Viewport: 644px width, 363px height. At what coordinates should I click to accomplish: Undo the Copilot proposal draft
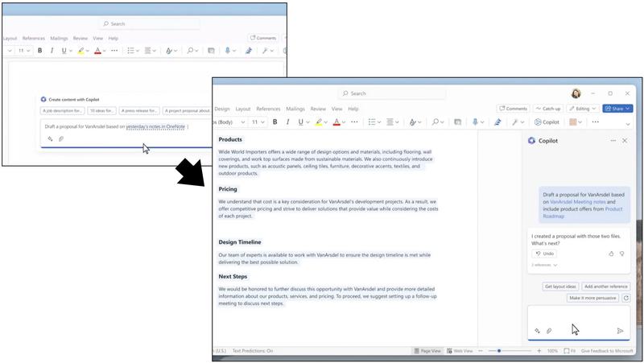coord(544,254)
